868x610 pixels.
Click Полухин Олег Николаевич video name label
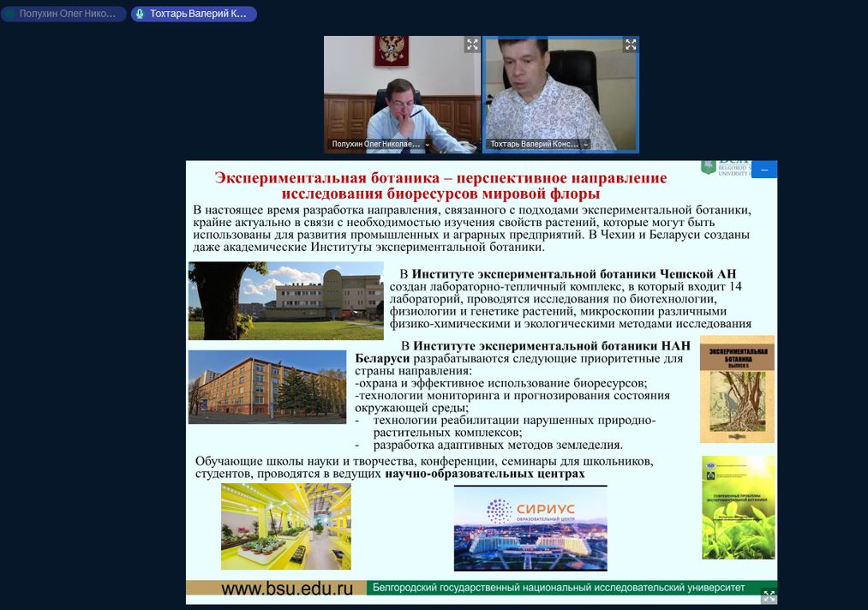[376, 145]
